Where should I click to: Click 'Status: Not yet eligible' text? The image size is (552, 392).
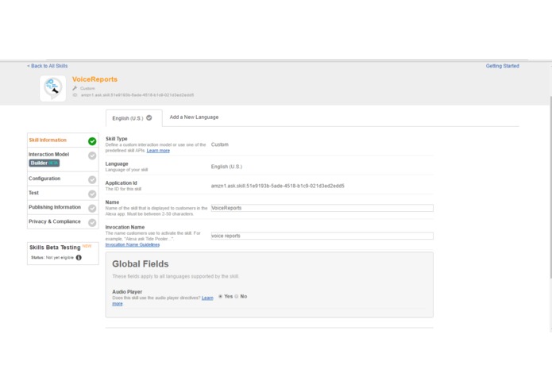coord(52,258)
